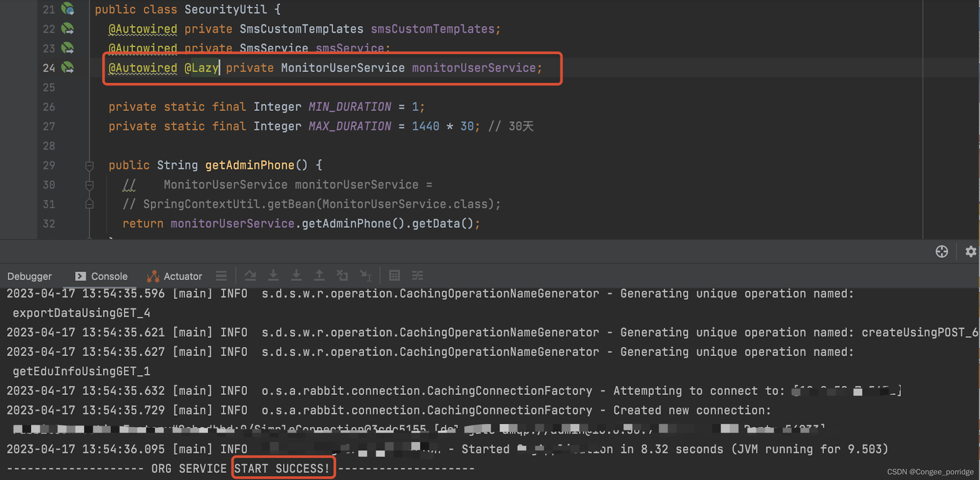
Task: Click the SecurityUtil class name
Action: (x=226, y=9)
